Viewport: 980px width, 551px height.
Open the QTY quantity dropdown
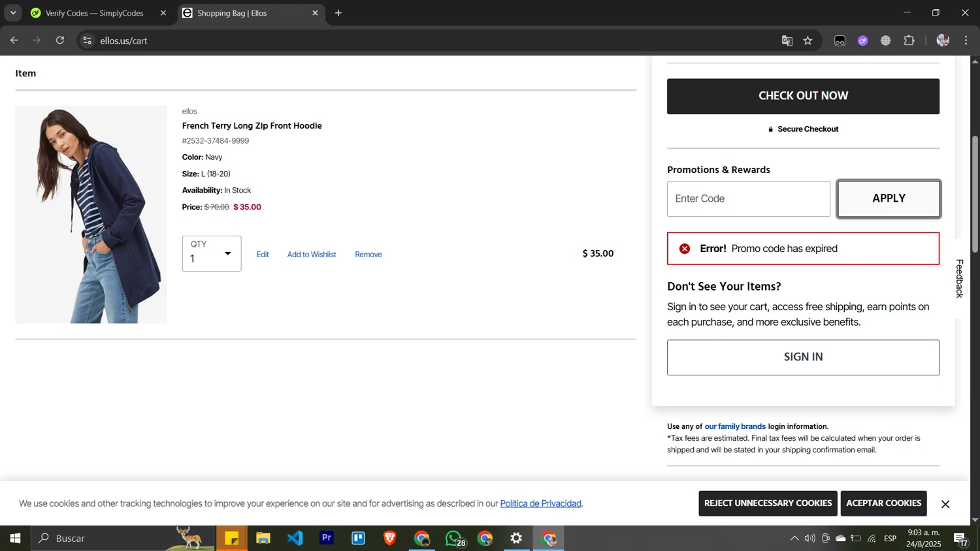[212, 253]
